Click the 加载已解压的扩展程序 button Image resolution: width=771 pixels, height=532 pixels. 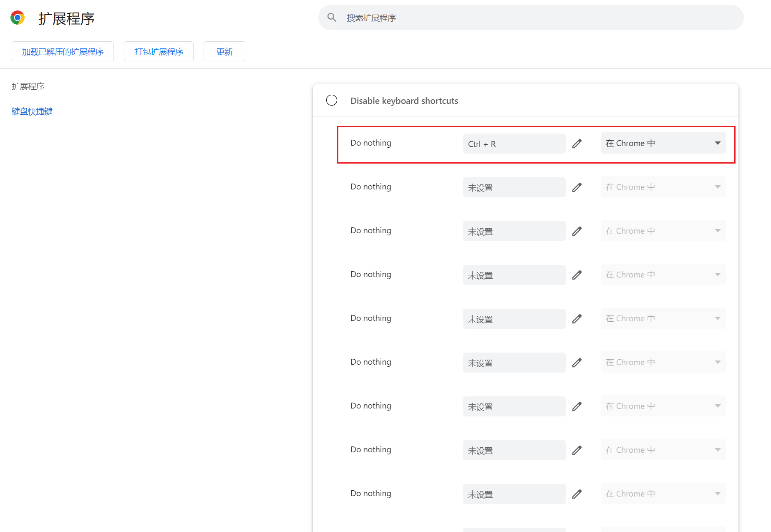click(63, 51)
